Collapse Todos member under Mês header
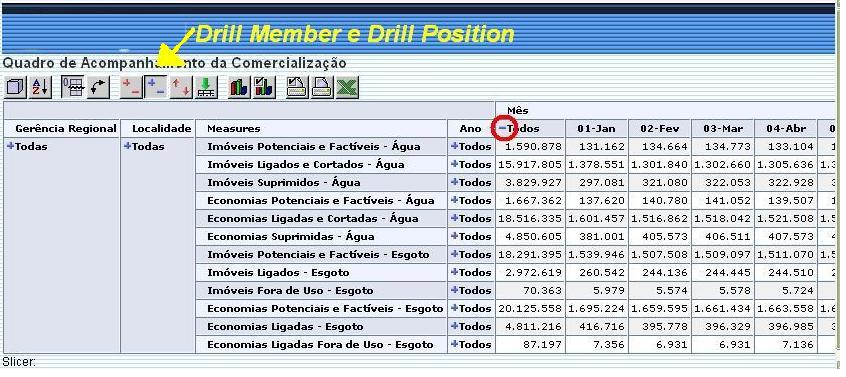846x377 pixels. (x=502, y=128)
